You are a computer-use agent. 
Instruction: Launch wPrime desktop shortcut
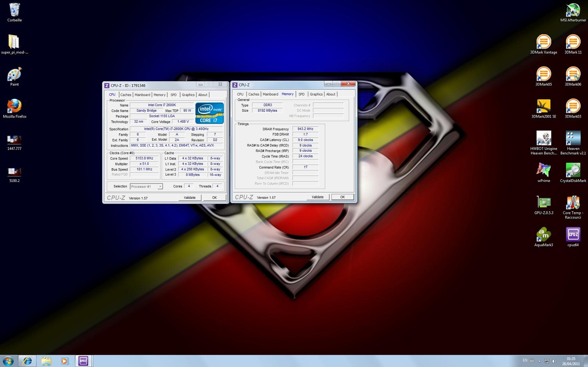tap(544, 173)
